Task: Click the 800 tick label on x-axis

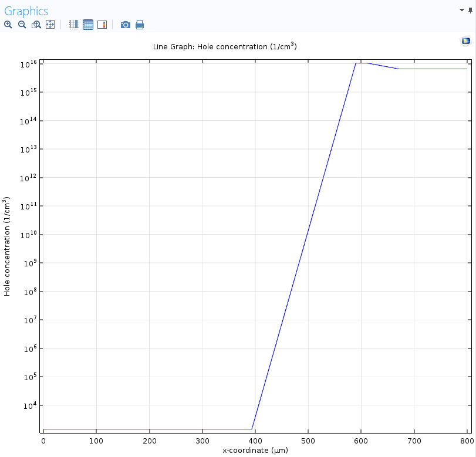Action: coord(467,441)
